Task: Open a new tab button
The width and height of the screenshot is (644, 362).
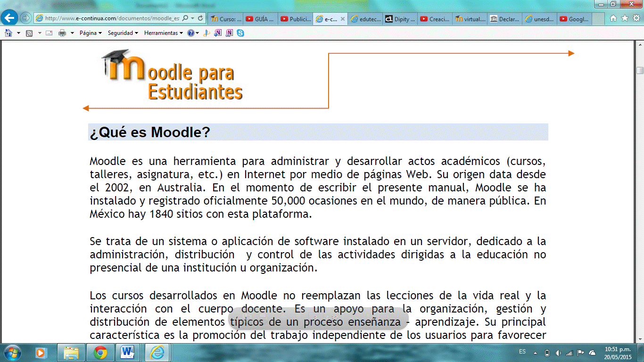Action: pyautogui.click(x=598, y=19)
